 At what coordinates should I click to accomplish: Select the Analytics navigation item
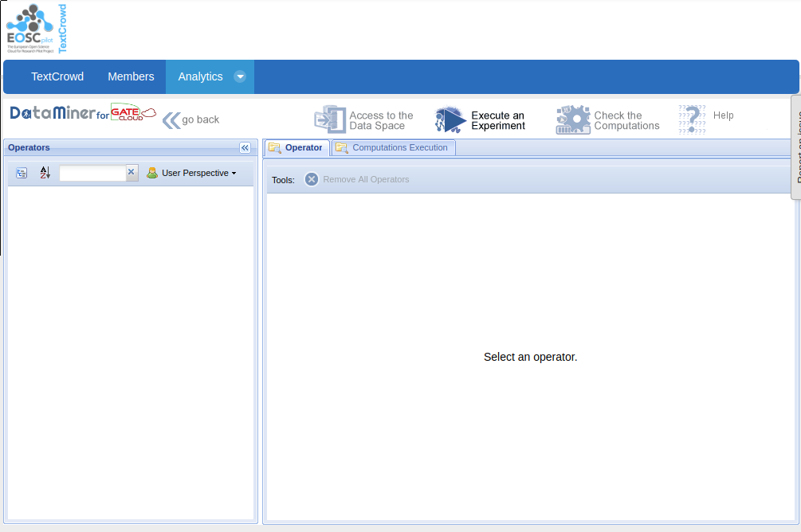click(200, 76)
